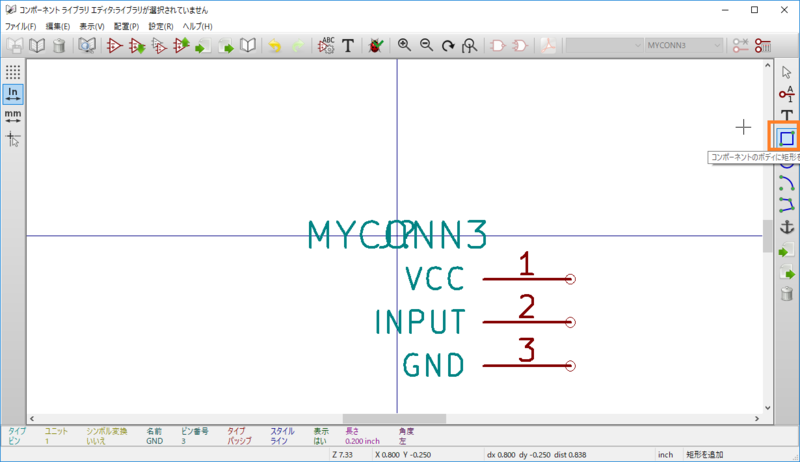Open the pin table icon
The width and height of the screenshot is (800, 462).
pyautogui.click(x=763, y=46)
